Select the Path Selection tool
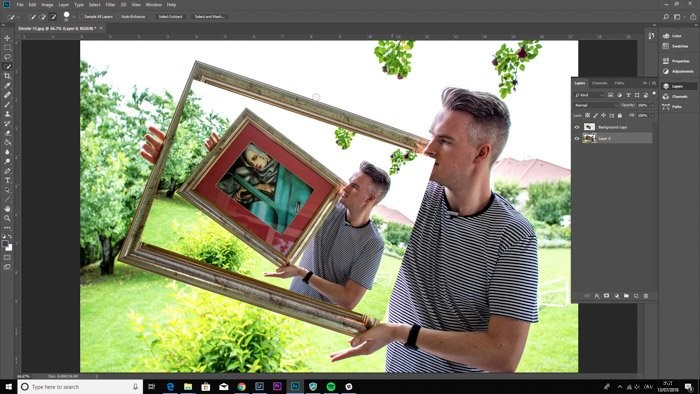Image resolution: width=700 pixels, height=394 pixels. [x=7, y=190]
